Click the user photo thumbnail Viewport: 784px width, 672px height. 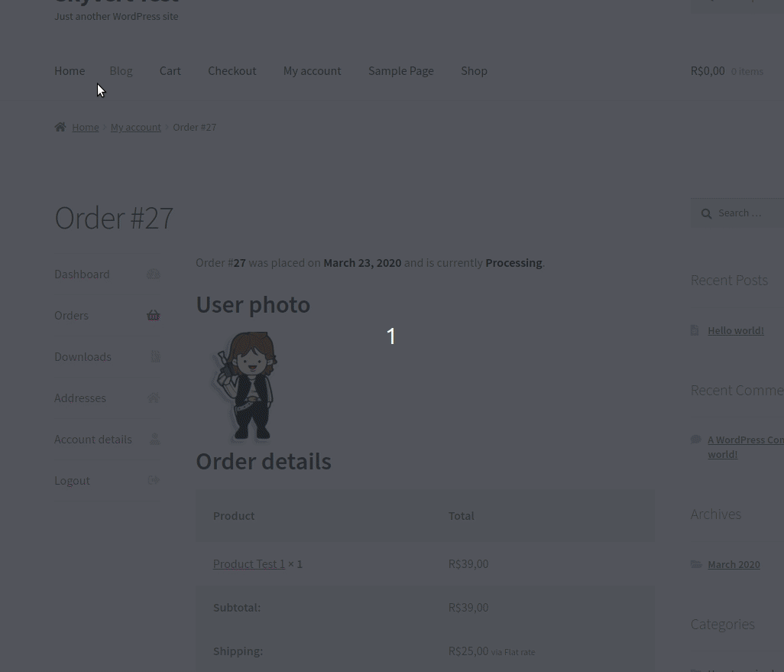point(245,386)
